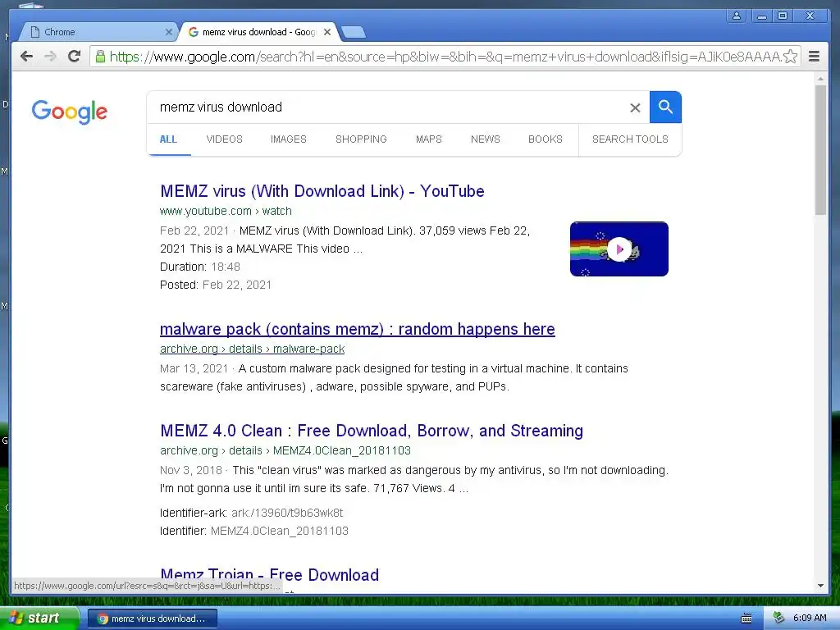Click the network tray icon beside the clock
840x630 pixels.
778,618
